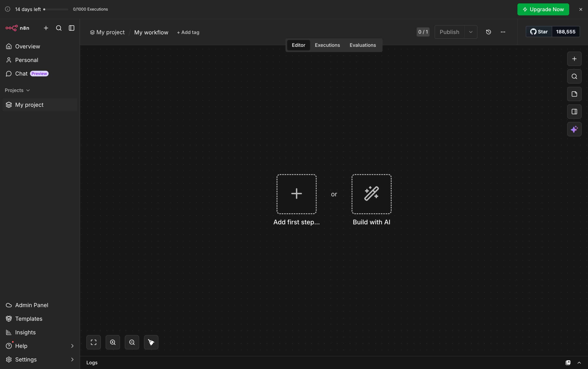Click the 0/1000 Executions text
Screen dimensions: 588x369
pos(90,9)
